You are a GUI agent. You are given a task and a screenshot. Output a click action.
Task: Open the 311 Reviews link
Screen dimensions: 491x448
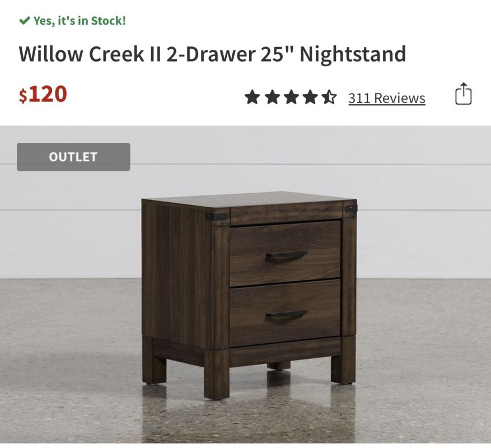point(387,98)
